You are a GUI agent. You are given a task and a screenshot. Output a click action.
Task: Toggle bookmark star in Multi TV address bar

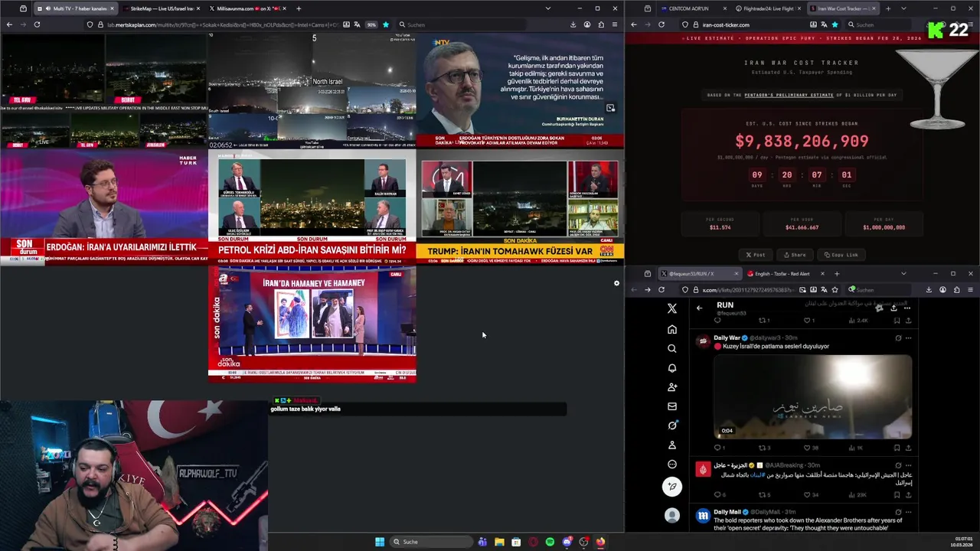(386, 24)
